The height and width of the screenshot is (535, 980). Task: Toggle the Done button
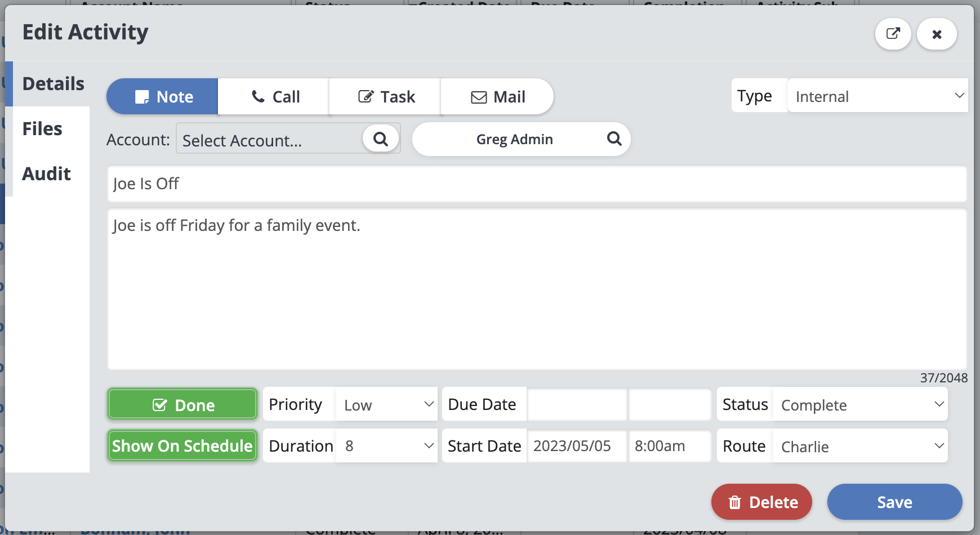coord(182,404)
